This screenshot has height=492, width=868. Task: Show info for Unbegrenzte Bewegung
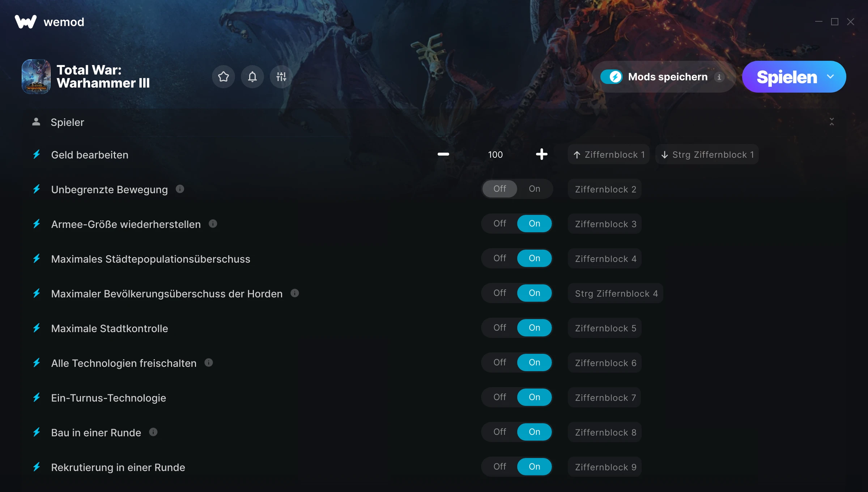point(180,189)
